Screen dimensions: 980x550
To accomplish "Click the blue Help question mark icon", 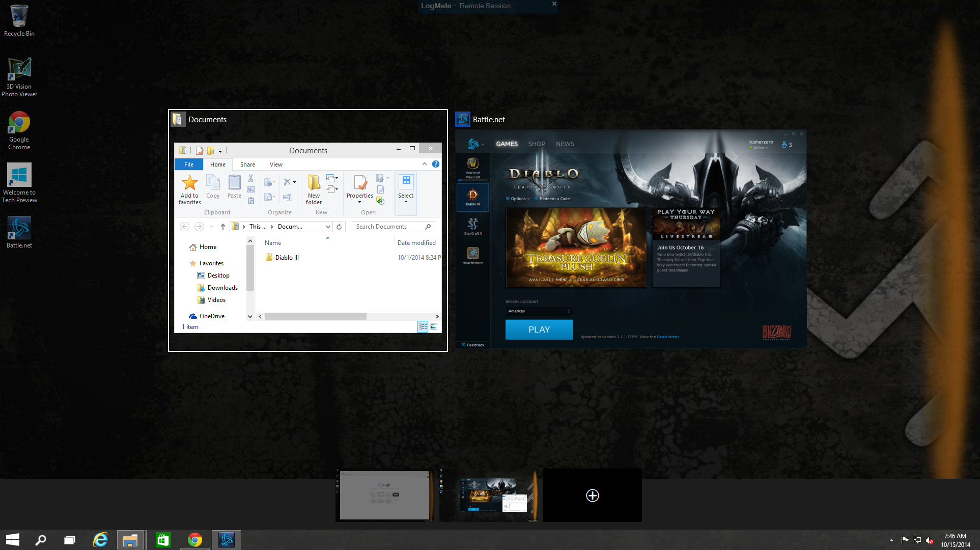I will [x=436, y=164].
